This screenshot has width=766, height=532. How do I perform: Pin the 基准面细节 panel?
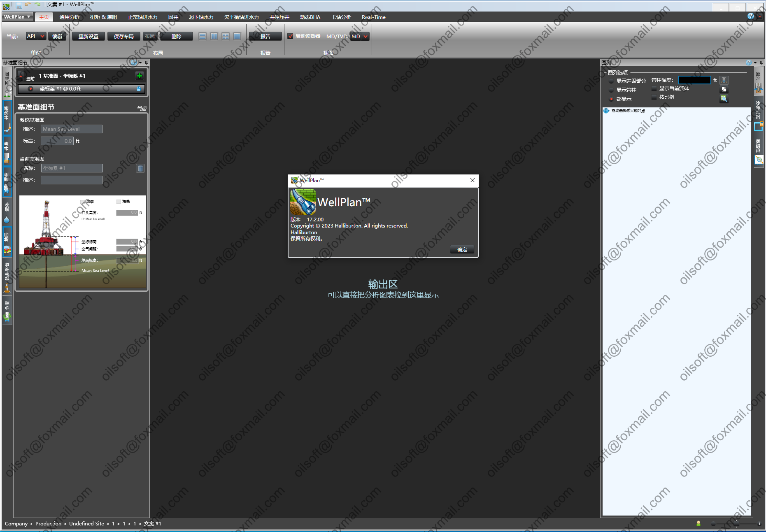[146, 63]
